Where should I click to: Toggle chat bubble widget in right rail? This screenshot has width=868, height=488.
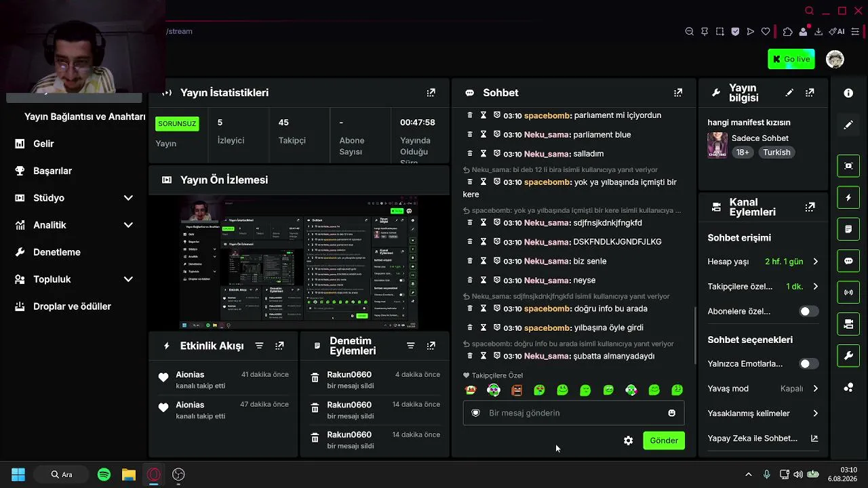tap(848, 261)
